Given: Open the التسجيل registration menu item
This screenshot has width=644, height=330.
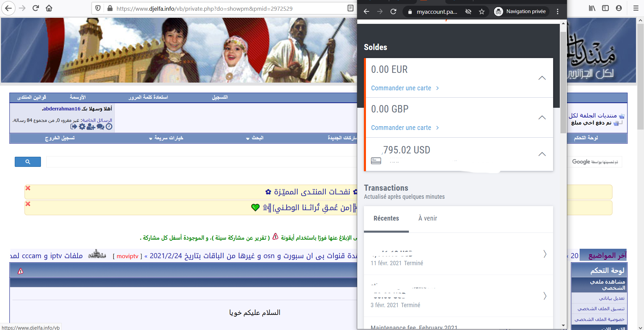Looking at the screenshot, I should click(x=220, y=97).
